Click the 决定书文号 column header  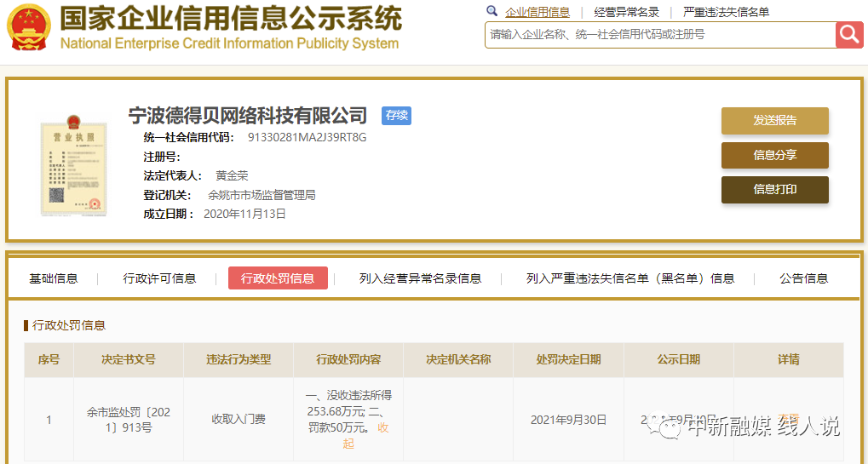click(129, 360)
